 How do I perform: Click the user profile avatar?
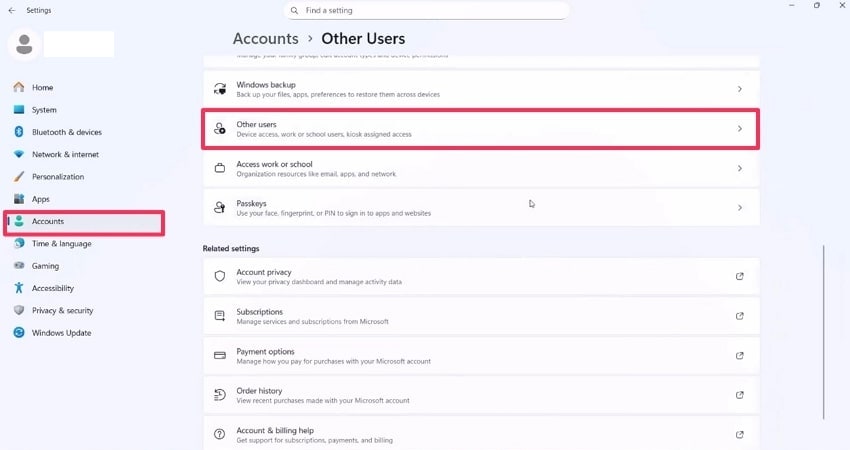tap(24, 44)
